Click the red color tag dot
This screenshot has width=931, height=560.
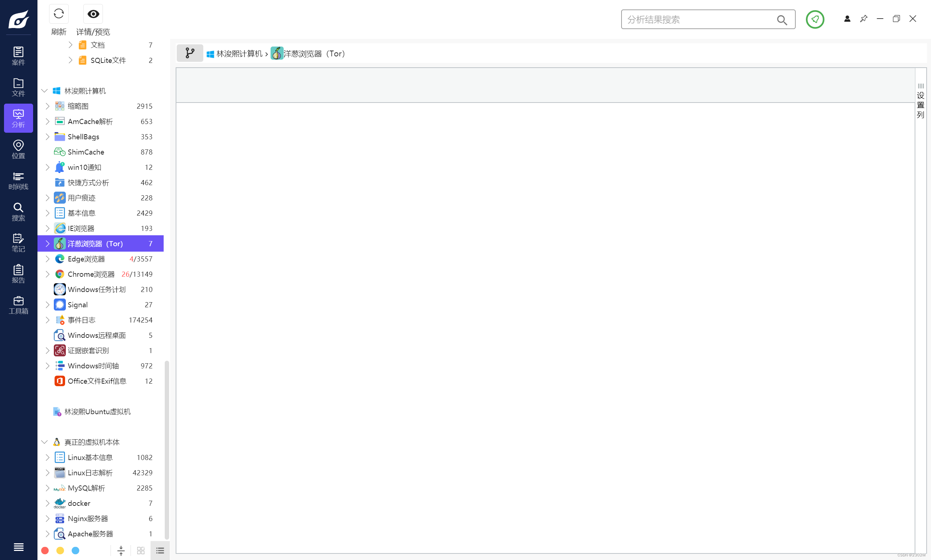click(x=45, y=551)
